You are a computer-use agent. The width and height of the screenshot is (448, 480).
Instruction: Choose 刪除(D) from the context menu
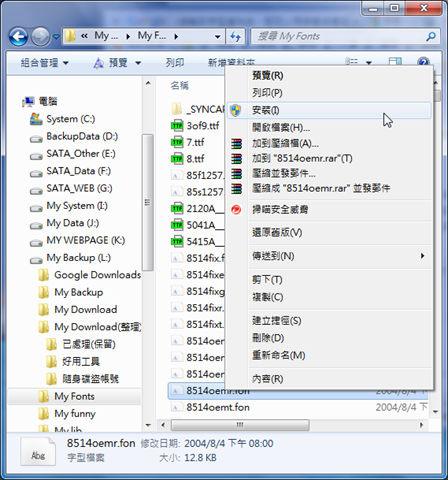click(x=329, y=338)
